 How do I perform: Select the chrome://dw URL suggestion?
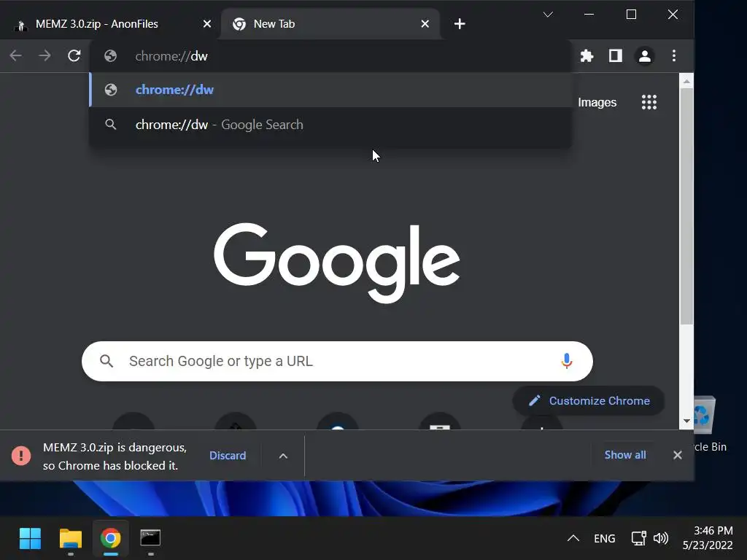point(330,90)
